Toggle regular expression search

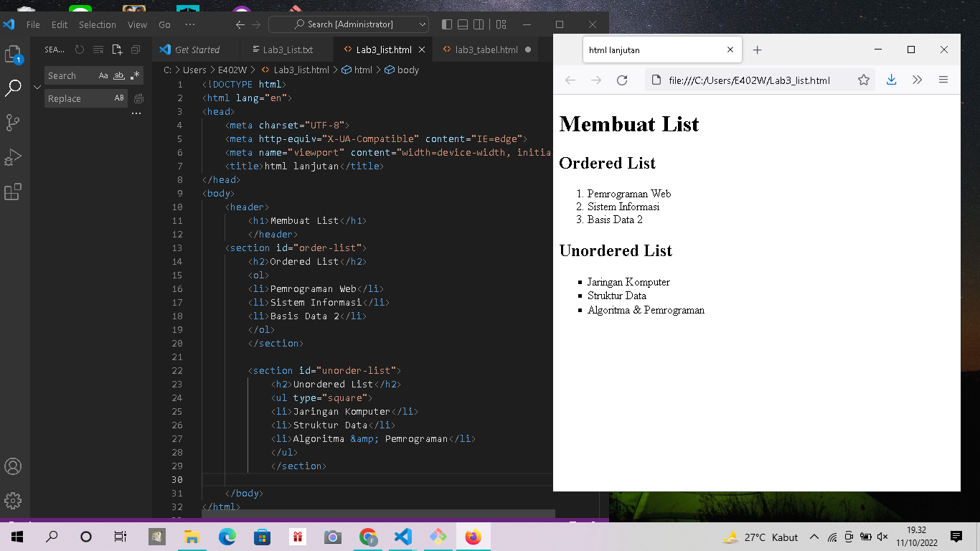135,75
